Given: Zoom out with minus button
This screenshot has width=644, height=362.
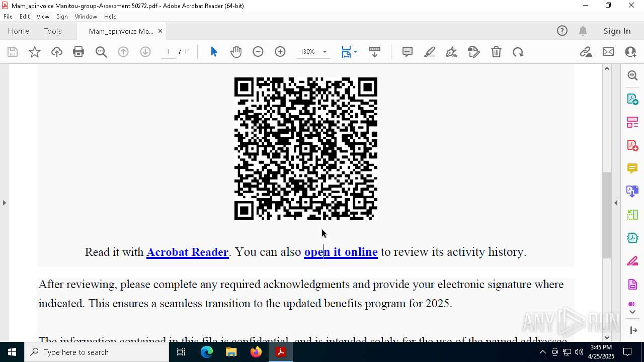Looking at the screenshot, I should point(258,52).
